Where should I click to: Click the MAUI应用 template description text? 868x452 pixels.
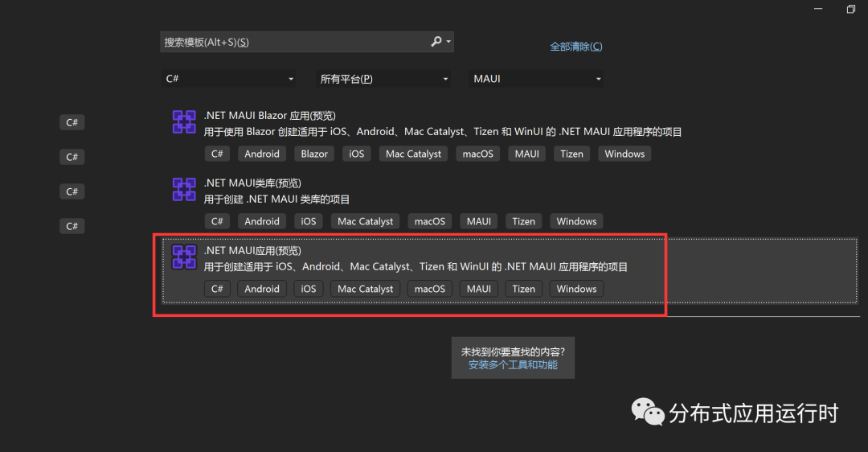click(x=416, y=267)
